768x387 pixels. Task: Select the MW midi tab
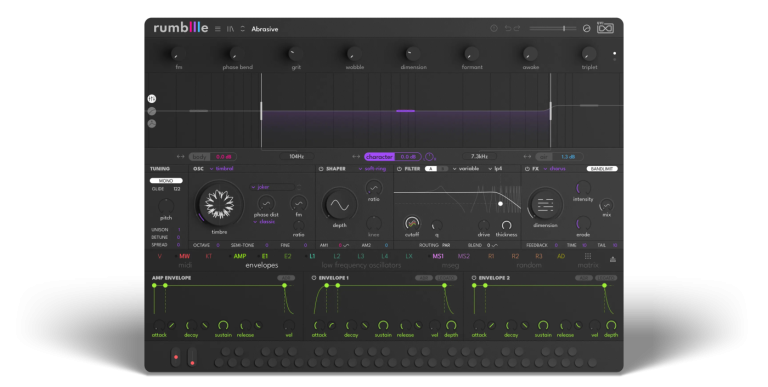pyautogui.click(x=184, y=256)
